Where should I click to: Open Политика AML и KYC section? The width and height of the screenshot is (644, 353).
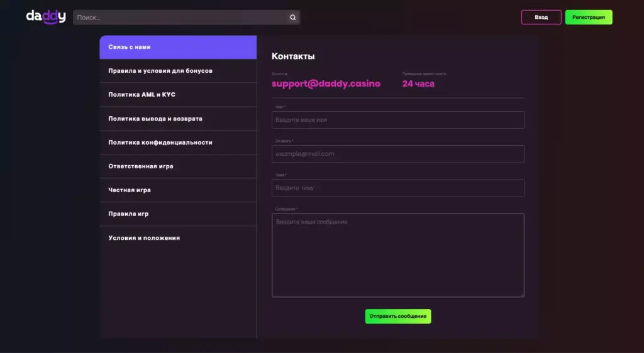(x=178, y=95)
